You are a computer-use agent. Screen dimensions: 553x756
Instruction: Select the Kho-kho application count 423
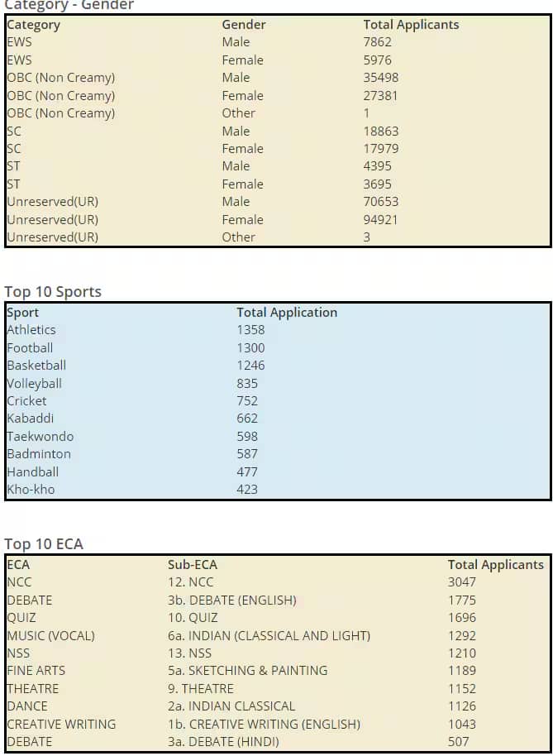click(247, 490)
